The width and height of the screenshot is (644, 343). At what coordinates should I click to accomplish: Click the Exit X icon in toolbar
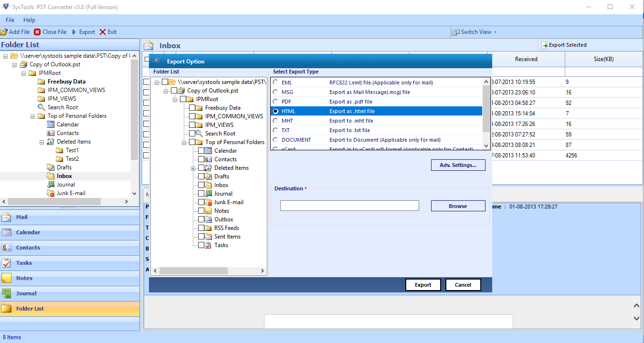tap(103, 32)
